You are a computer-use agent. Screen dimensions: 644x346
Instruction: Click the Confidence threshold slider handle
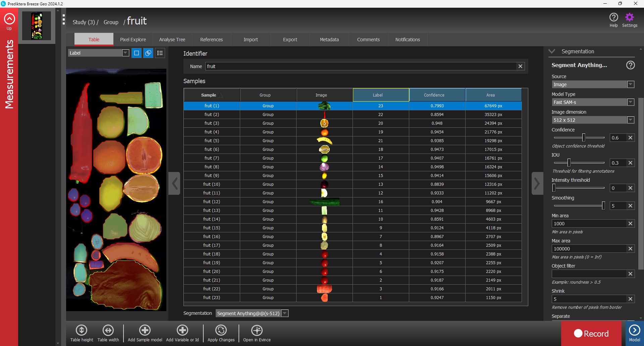(584, 137)
